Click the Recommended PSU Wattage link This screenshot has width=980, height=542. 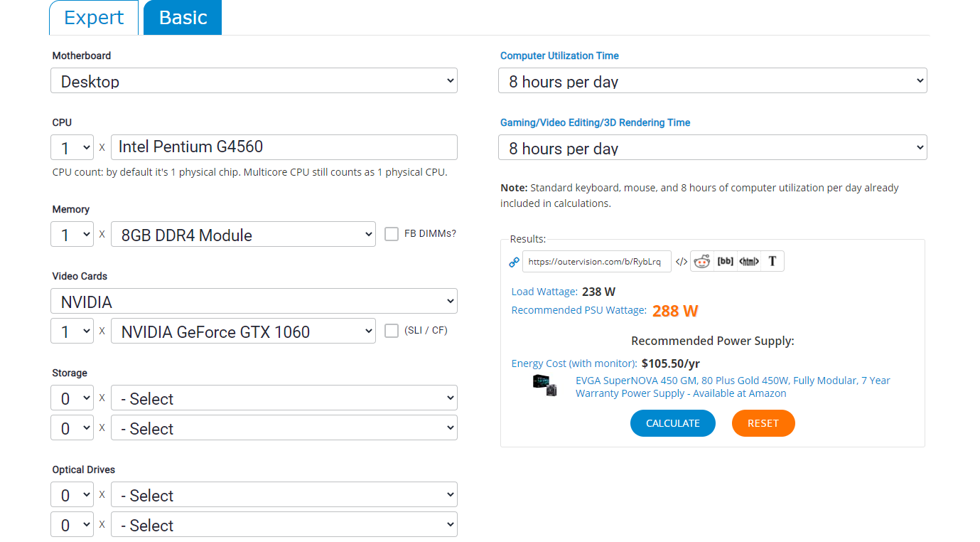coord(579,310)
